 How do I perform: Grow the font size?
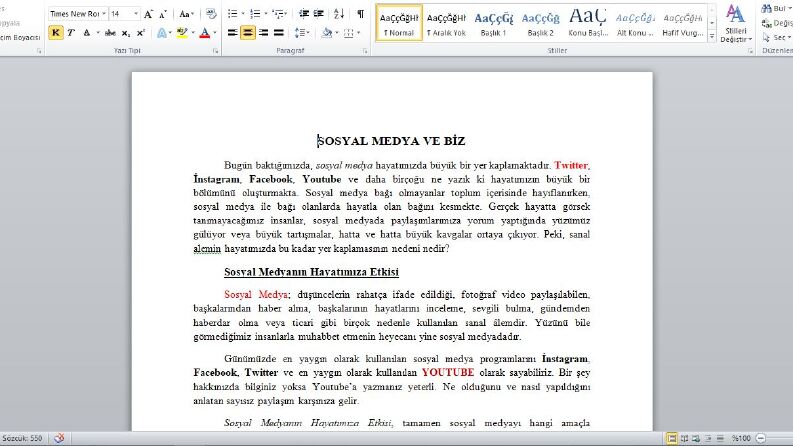point(148,14)
